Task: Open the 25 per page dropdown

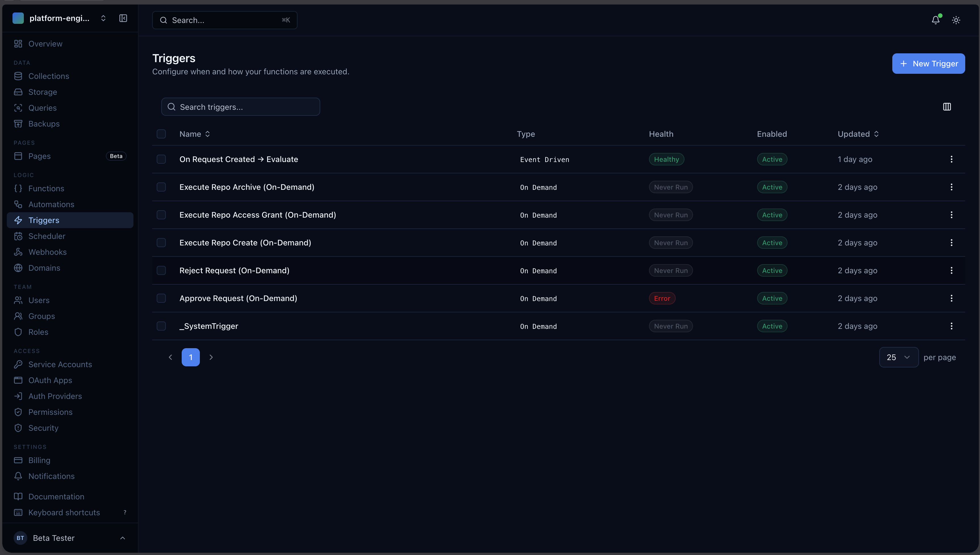Action: coord(899,358)
